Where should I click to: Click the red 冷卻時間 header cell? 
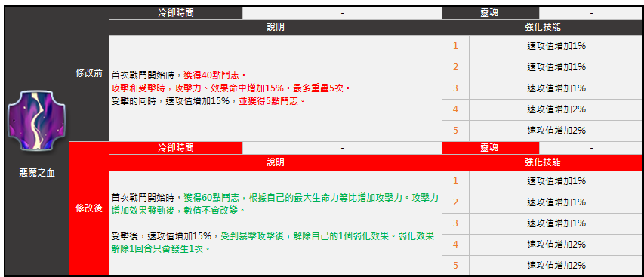pos(176,148)
